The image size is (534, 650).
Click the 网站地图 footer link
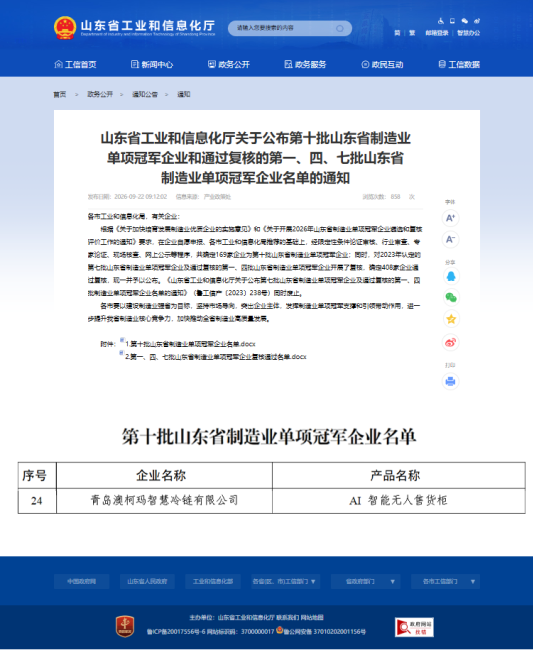pos(312,618)
